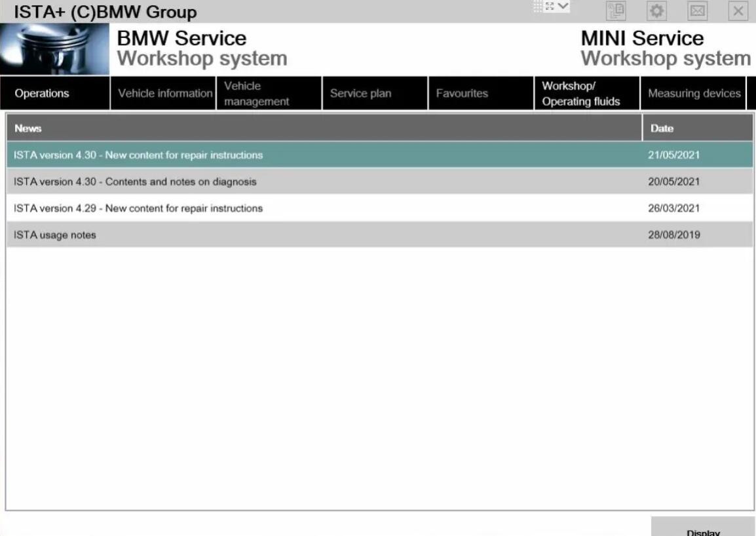Select Workshop/Operating fluids tab
This screenshot has height=536, width=756.
tap(587, 93)
